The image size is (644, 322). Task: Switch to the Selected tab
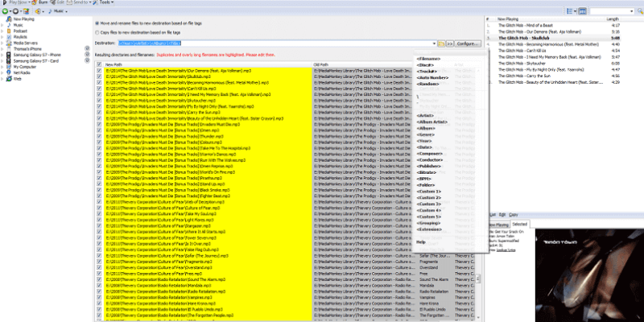[519, 225]
